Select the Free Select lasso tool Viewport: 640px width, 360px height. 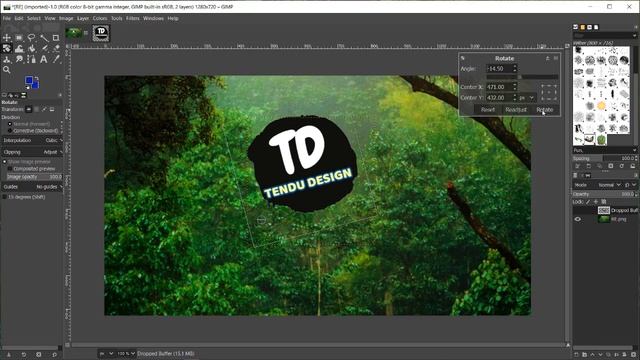31,38
